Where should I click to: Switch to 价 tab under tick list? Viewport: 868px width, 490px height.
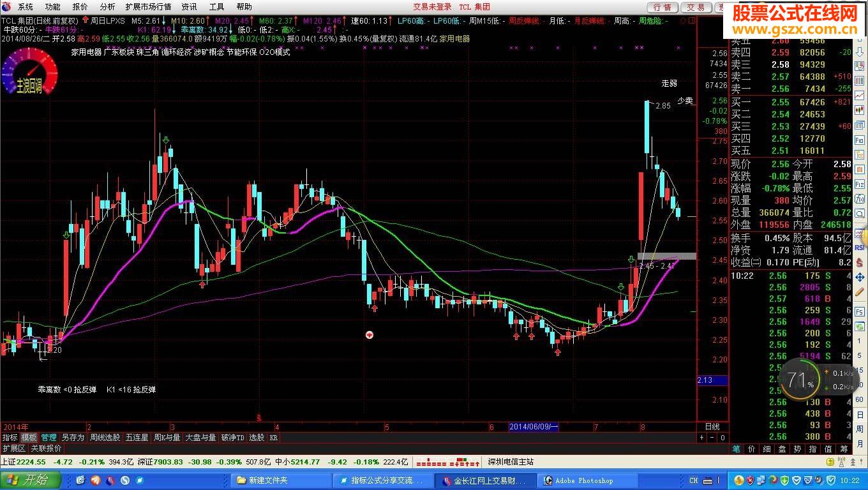(751, 449)
